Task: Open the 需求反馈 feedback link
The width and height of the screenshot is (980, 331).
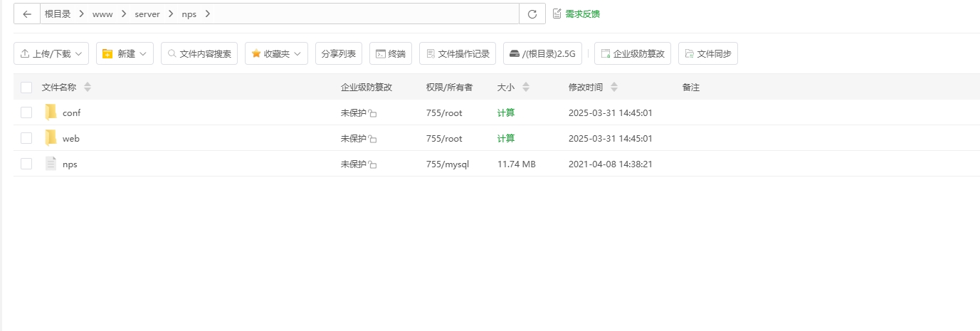Action: tap(581, 14)
